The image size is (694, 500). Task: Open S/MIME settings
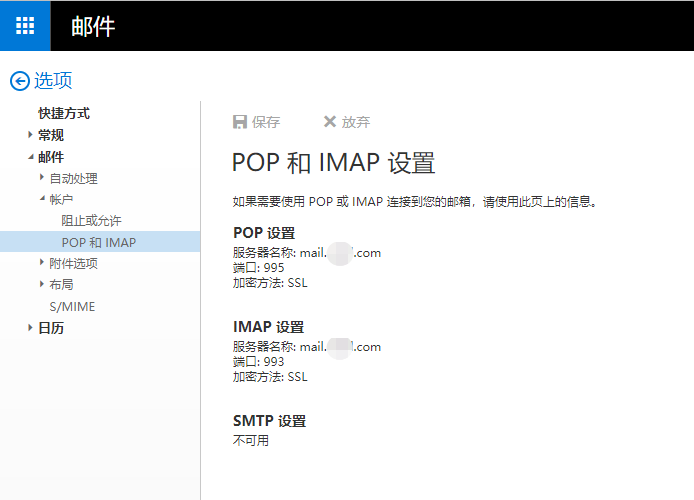[72, 306]
